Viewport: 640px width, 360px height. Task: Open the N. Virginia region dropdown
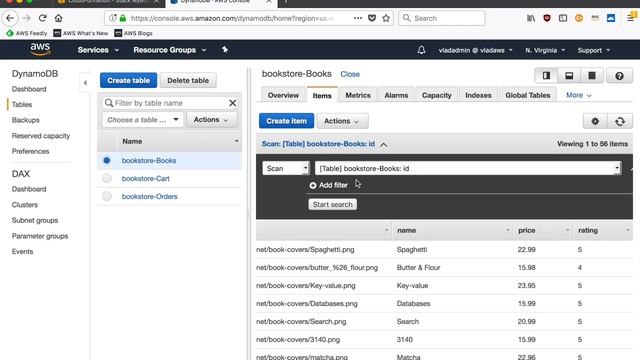(x=545, y=50)
